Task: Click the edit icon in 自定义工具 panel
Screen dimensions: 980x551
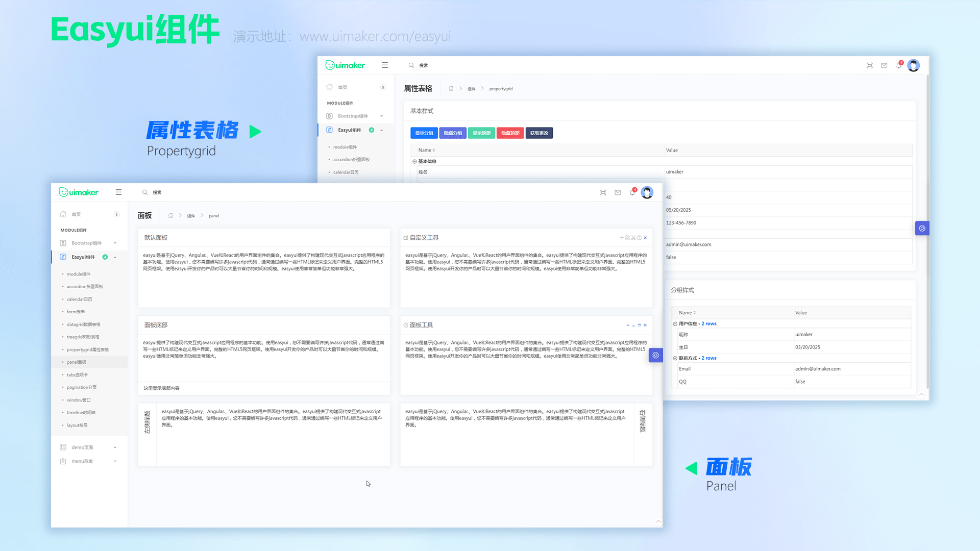Action: pos(628,238)
